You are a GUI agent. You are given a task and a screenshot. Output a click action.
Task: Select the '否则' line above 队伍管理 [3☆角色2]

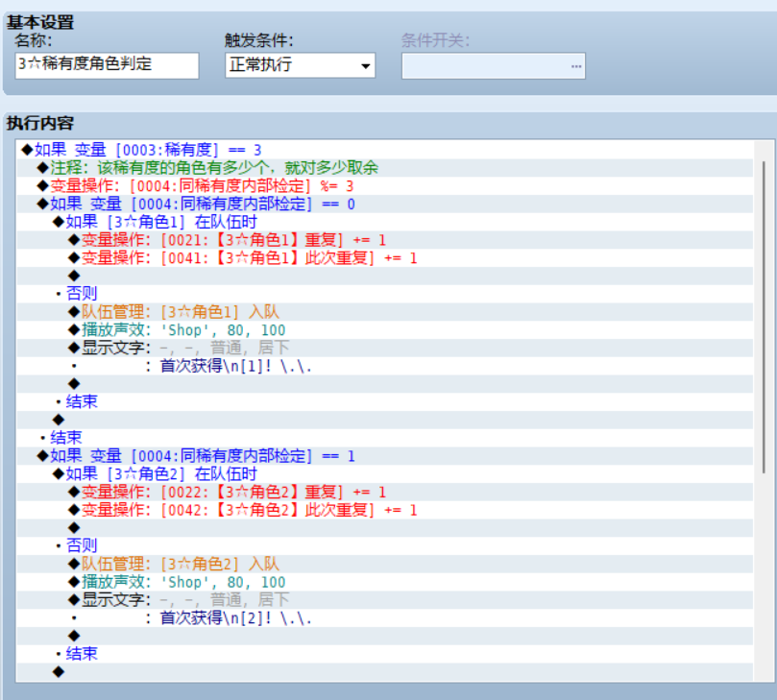pyautogui.click(x=385, y=546)
